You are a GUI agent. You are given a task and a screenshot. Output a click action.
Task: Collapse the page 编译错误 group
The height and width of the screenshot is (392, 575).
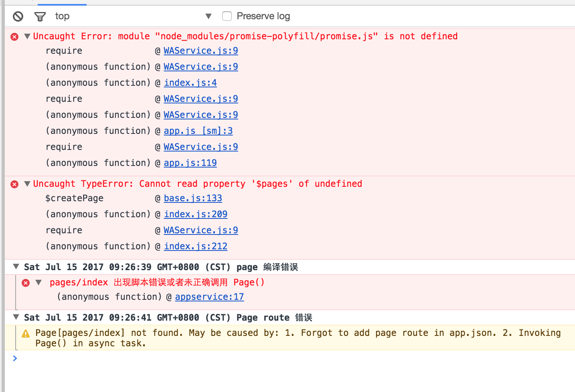tap(15, 267)
